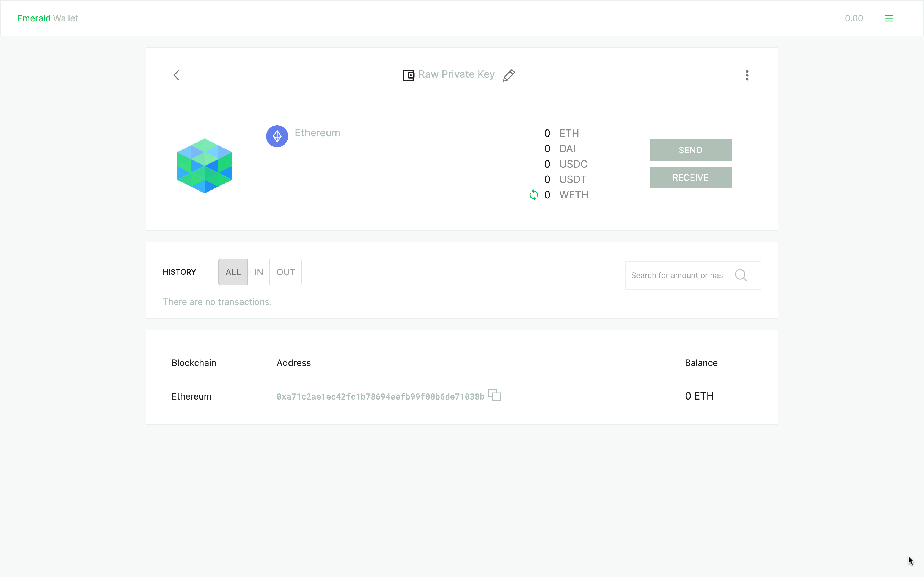This screenshot has width=924, height=577.
Task: Click the hexagonal wallet identicon image
Action: pyautogui.click(x=205, y=166)
